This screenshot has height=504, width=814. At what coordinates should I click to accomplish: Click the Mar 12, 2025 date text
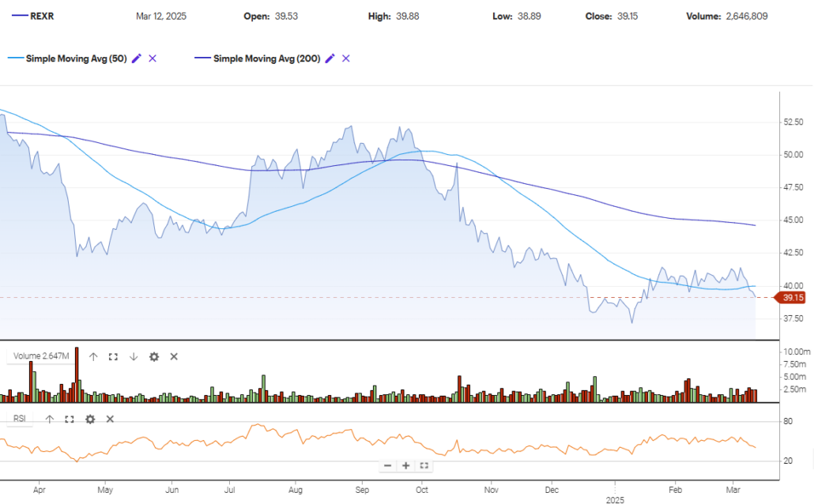[x=161, y=16]
